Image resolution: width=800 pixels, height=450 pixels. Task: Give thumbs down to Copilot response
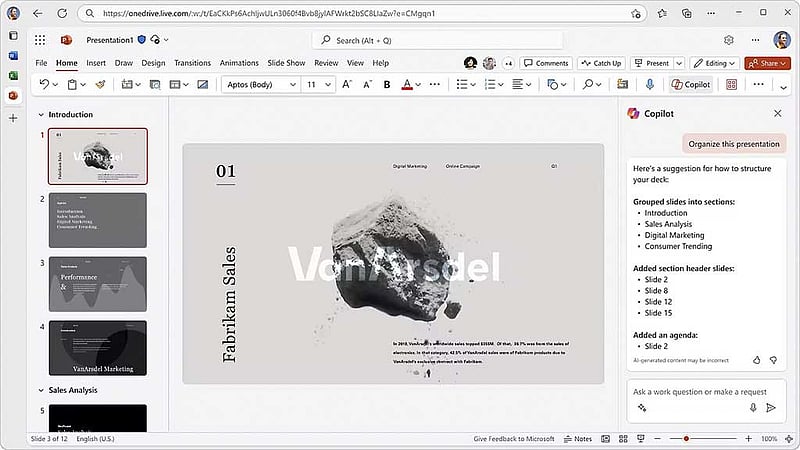[x=773, y=360]
